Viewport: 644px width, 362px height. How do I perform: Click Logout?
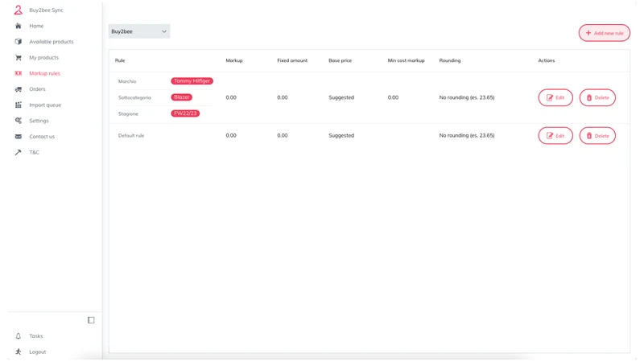(37, 352)
